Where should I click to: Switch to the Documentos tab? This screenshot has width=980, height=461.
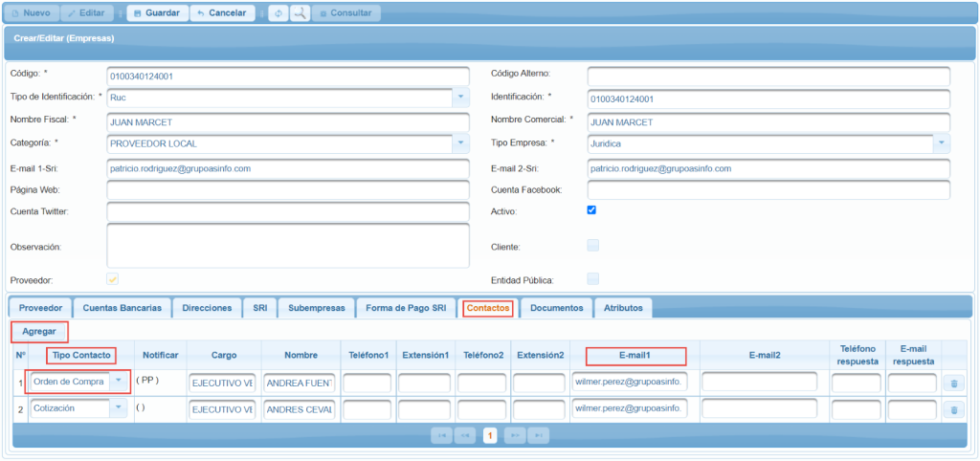coord(556,308)
